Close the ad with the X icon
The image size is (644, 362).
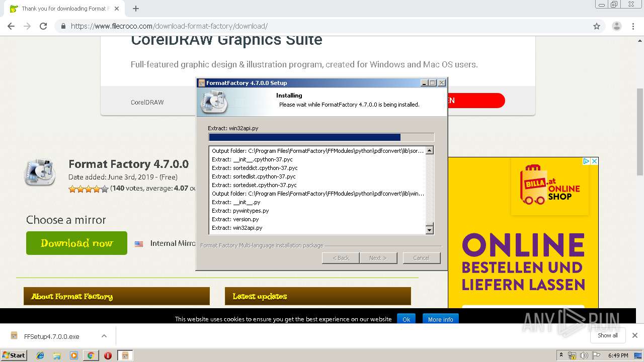pos(594,161)
